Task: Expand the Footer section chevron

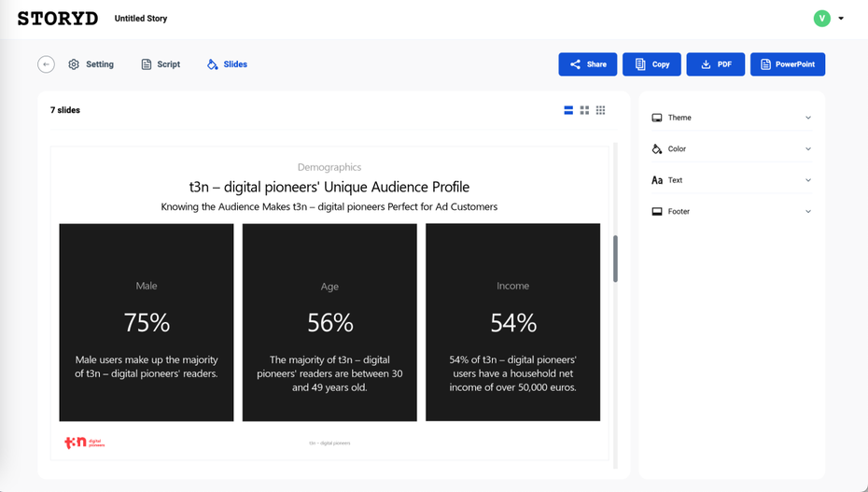Action: click(x=808, y=211)
